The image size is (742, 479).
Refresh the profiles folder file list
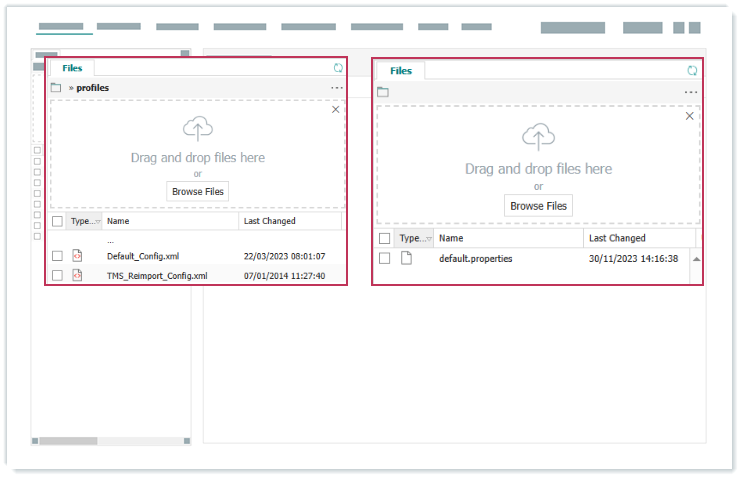click(x=338, y=68)
